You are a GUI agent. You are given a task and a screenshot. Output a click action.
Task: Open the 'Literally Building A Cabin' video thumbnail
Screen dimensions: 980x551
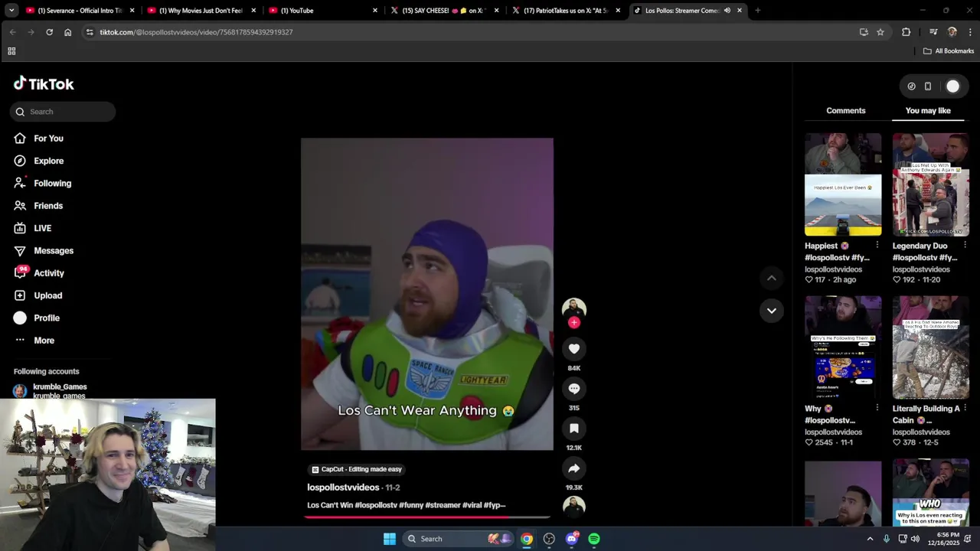point(930,347)
